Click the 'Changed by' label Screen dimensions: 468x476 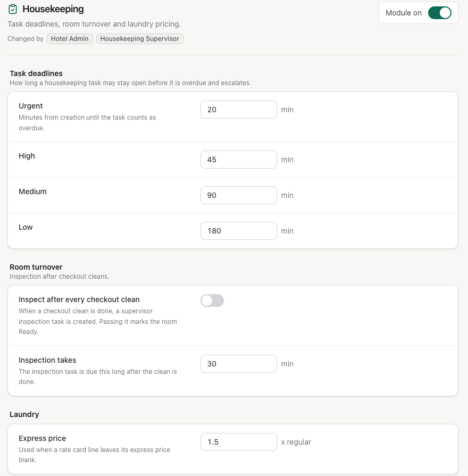pos(26,39)
